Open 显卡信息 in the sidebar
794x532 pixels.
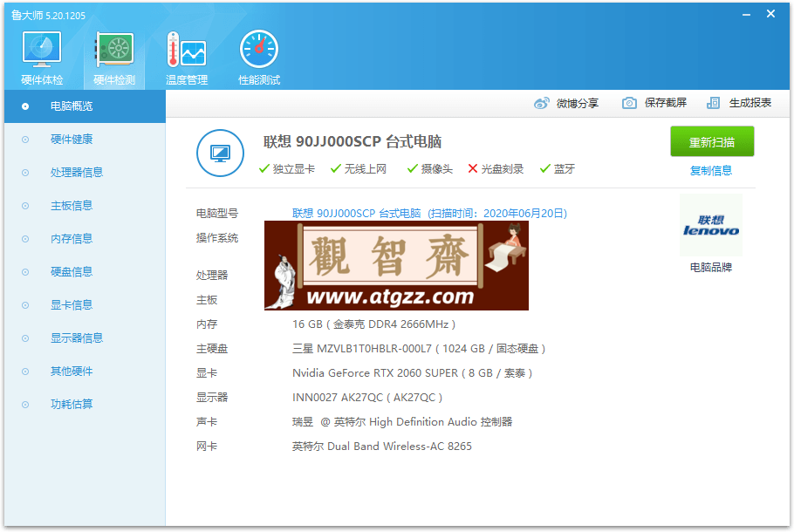pos(72,305)
